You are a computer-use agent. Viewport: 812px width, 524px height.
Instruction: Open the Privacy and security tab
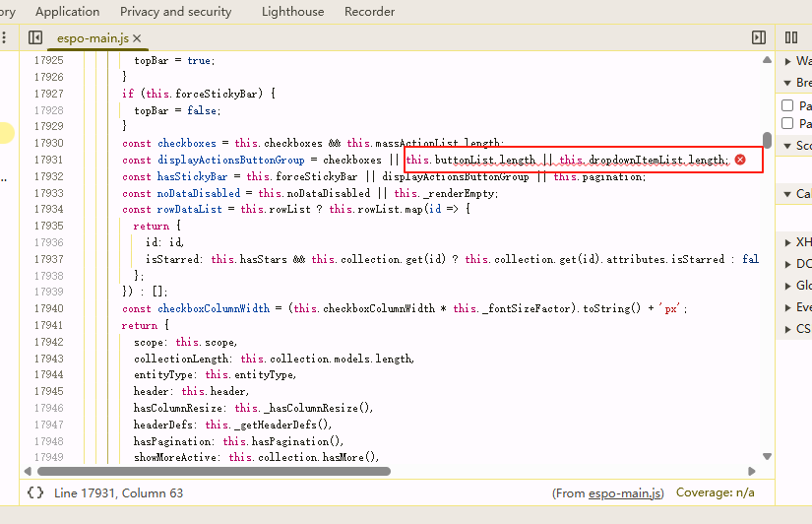175,12
